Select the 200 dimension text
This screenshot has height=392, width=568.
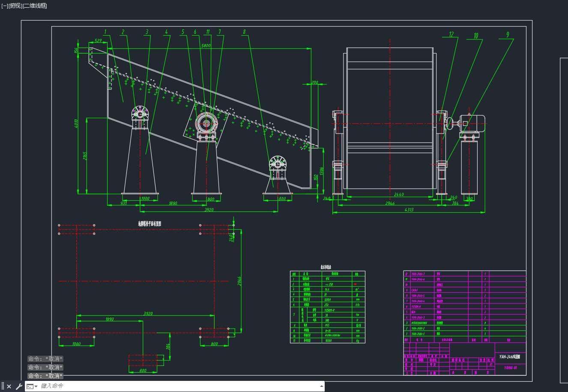point(315,83)
